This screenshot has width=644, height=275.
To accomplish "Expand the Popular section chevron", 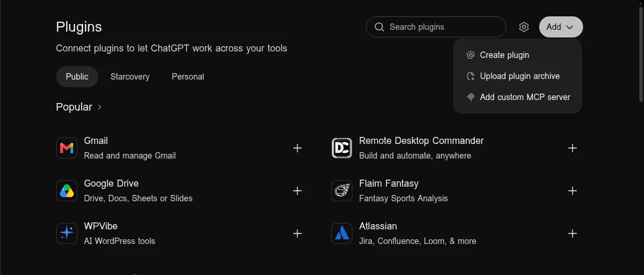I will (100, 107).
